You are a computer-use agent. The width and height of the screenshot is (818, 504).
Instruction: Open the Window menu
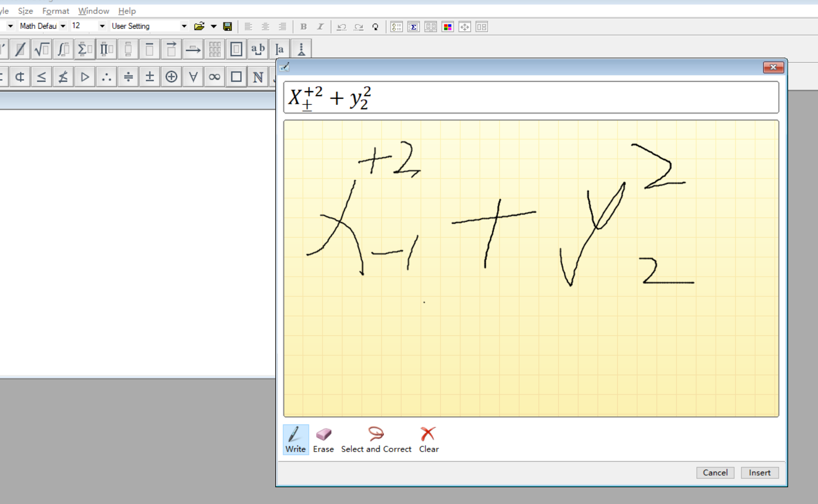(x=93, y=10)
